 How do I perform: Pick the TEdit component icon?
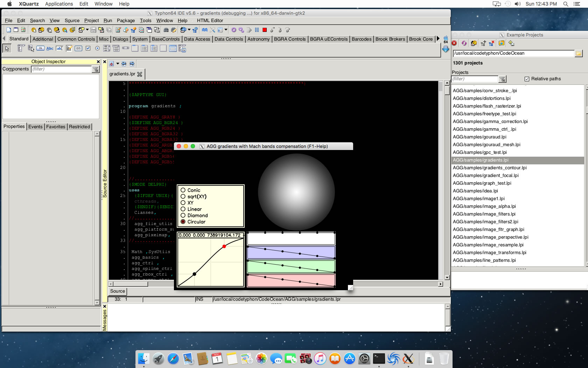(59, 48)
